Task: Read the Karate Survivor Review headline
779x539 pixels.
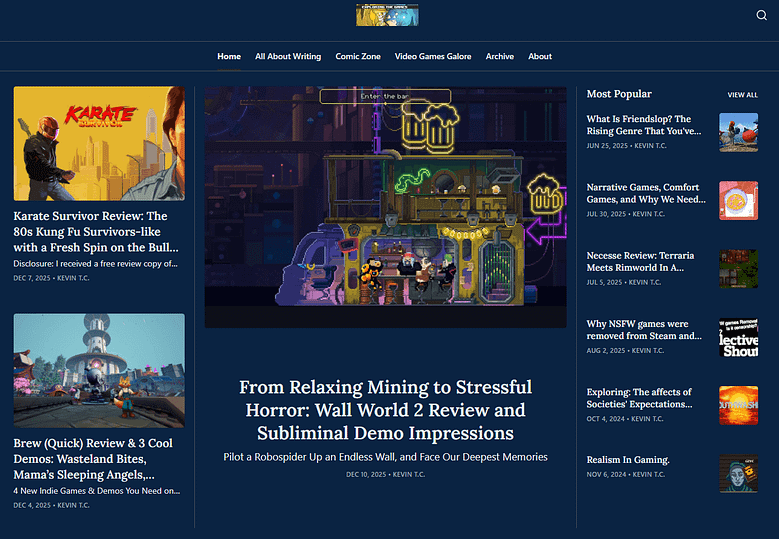Action: (96, 232)
